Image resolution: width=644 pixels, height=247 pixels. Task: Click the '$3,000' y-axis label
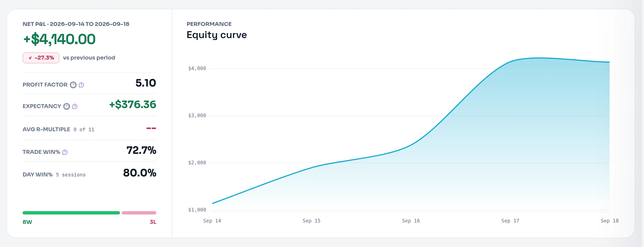pyautogui.click(x=197, y=116)
